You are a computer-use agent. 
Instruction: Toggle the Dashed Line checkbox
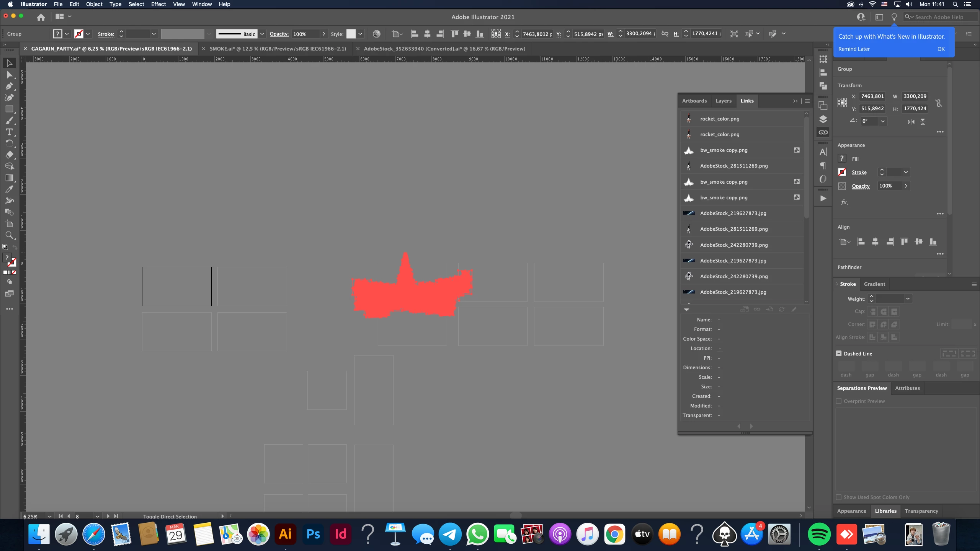coord(839,354)
